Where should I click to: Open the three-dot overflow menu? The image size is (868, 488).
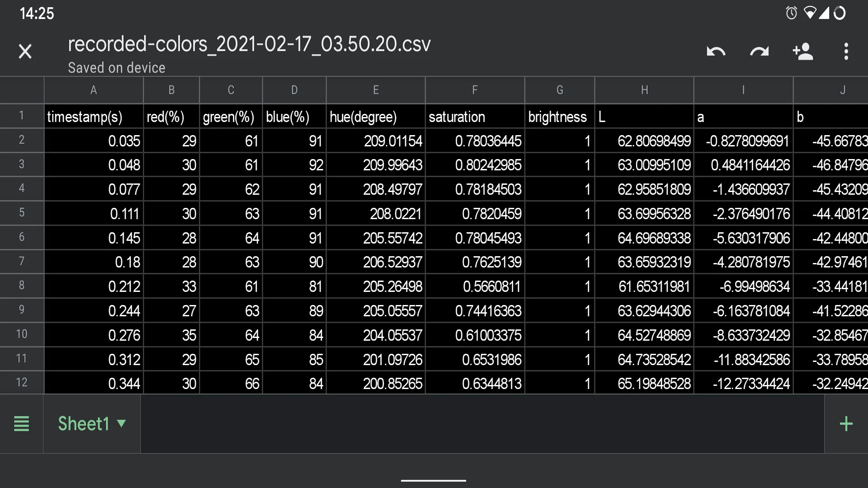(846, 52)
